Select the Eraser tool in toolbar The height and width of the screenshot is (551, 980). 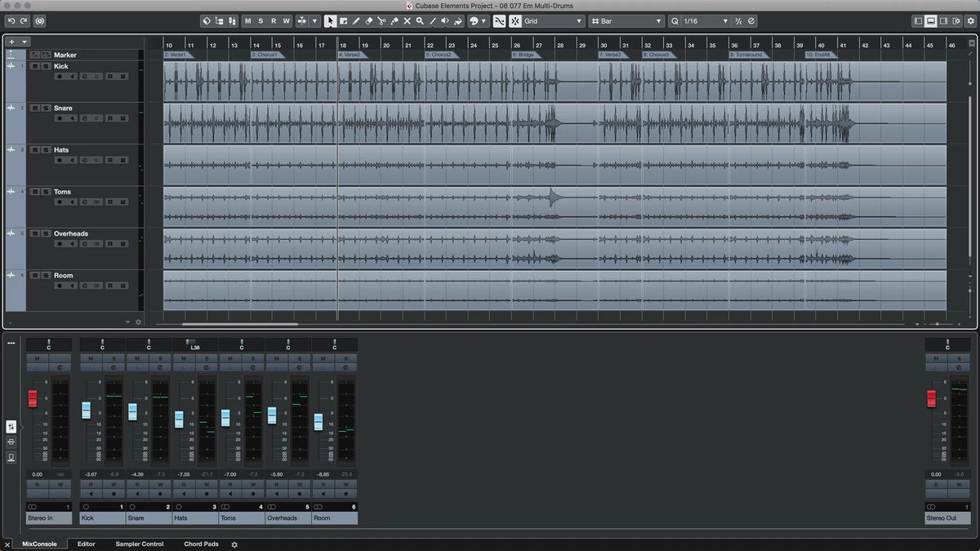pyautogui.click(x=368, y=21)
